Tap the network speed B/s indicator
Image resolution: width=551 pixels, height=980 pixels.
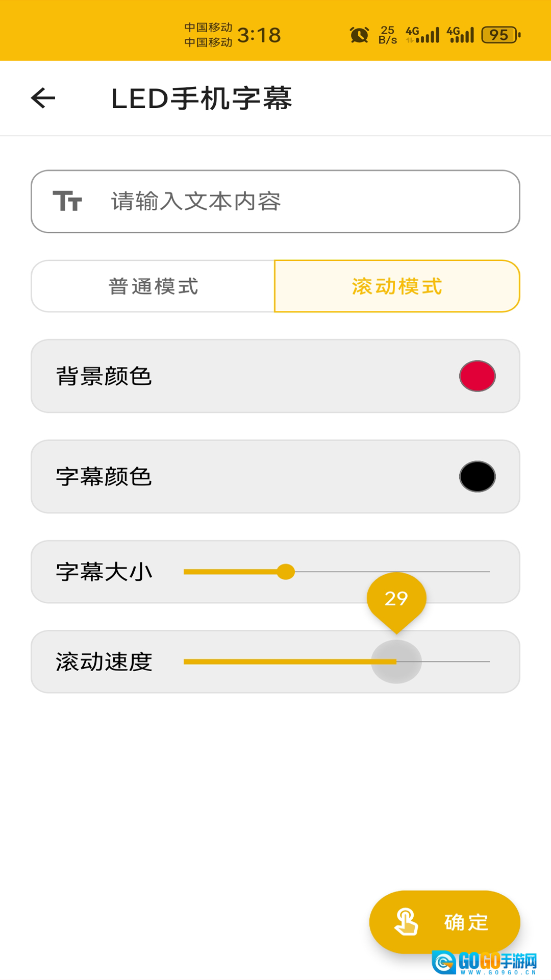388,35
